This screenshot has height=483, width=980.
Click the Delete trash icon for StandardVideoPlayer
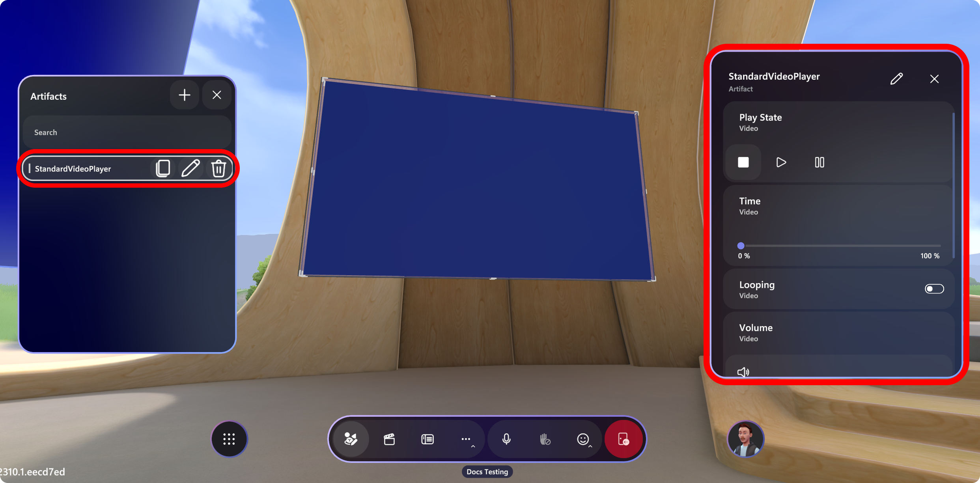(x=219, y=168)
